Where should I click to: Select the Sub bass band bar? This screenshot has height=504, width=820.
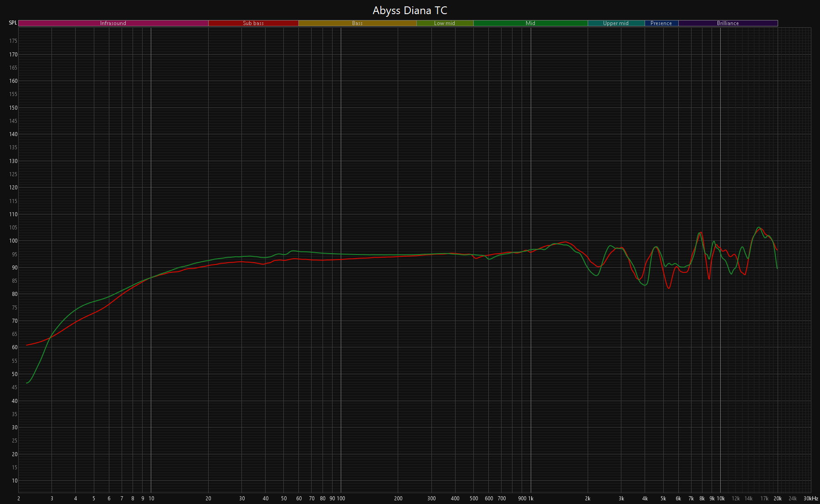click(x=253, y=23)
